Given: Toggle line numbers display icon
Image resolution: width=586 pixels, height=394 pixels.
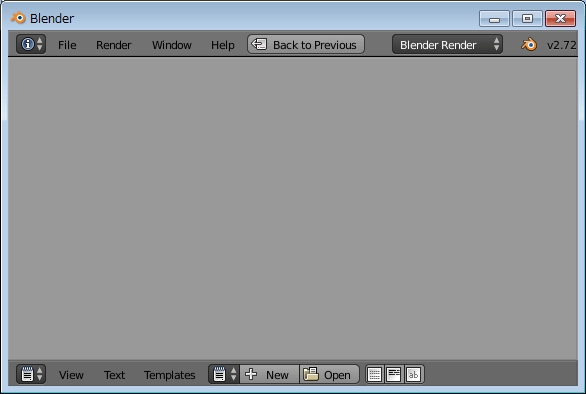Looking at the screenshot, I should (x=374, y=374).
